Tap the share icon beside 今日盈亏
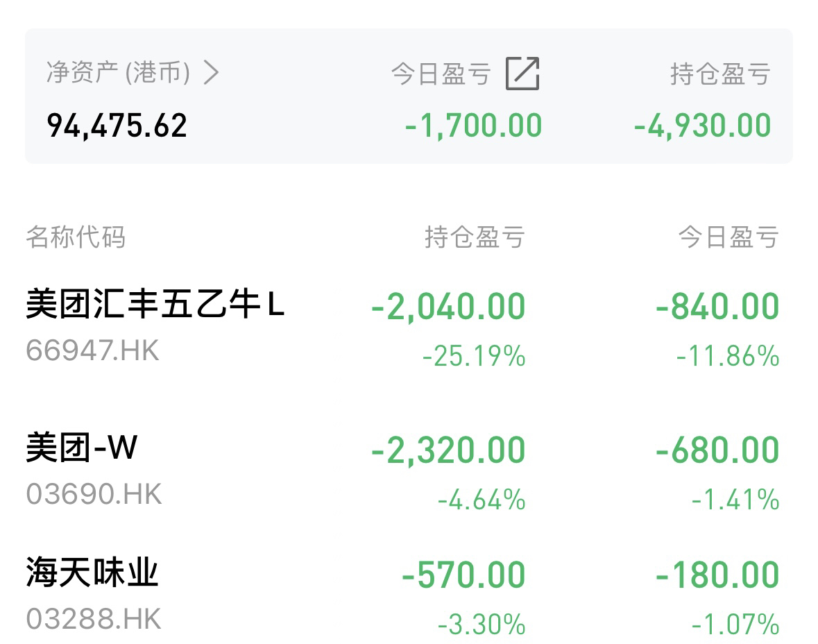 point(522,74)
